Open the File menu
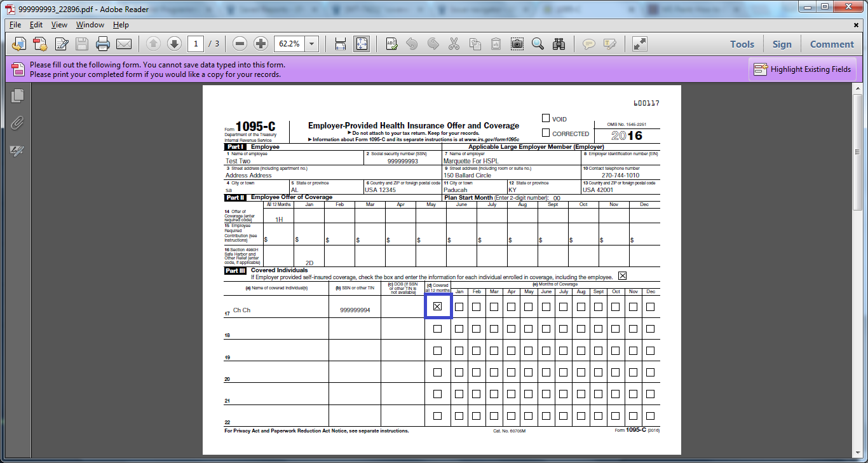 (15, 25)
